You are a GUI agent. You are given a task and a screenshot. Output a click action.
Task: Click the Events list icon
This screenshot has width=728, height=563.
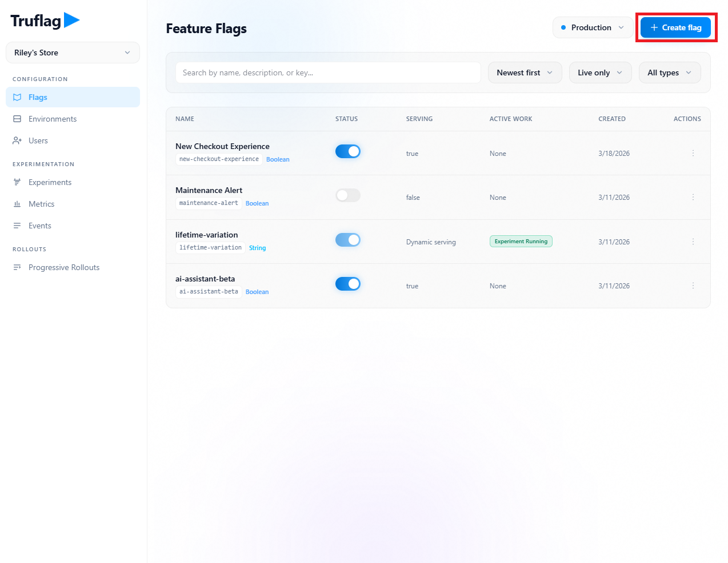(17, 226)
